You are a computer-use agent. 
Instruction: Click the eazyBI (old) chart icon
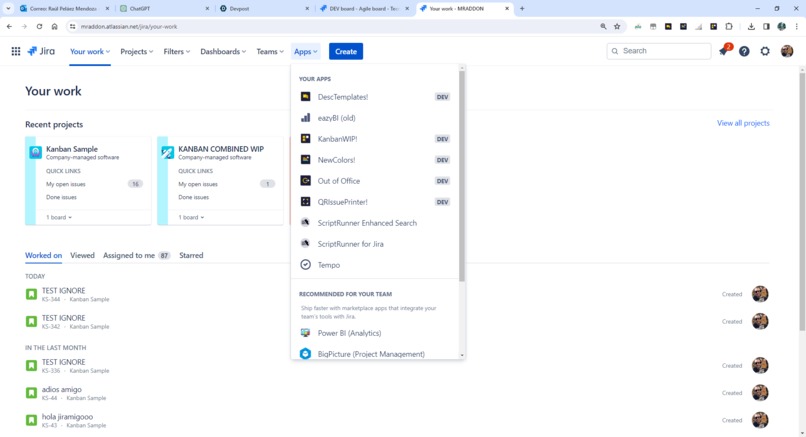pyautogui.click(x=305, y=118)
